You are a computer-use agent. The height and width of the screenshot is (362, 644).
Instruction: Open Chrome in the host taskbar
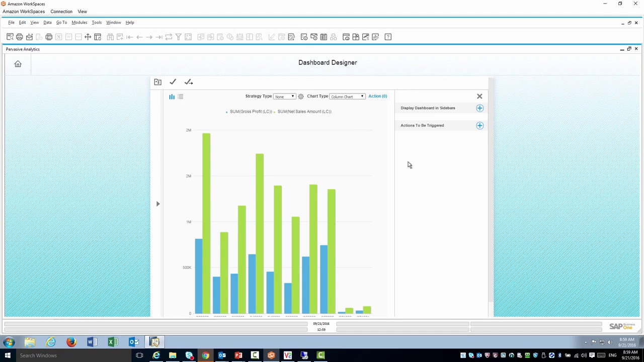[205, 355]
